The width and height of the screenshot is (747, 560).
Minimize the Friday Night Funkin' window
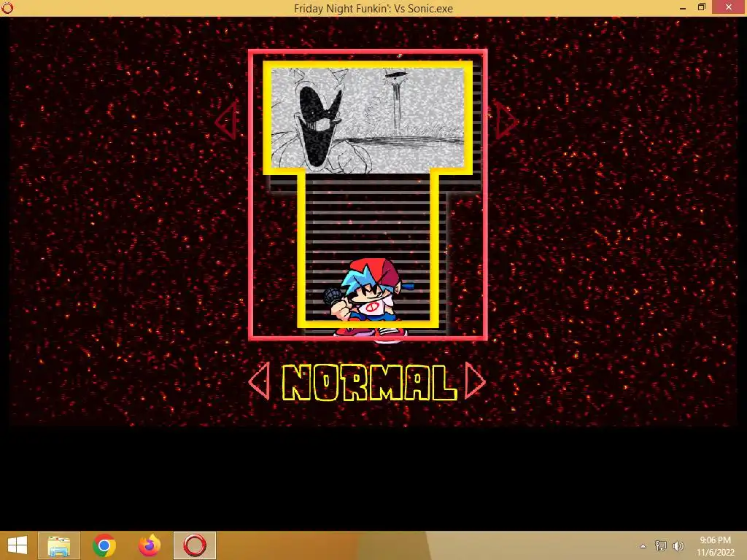[683, 7]
